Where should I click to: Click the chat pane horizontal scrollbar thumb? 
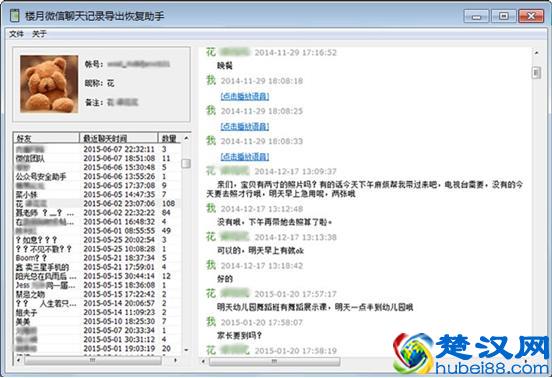[x=275, y=361]
